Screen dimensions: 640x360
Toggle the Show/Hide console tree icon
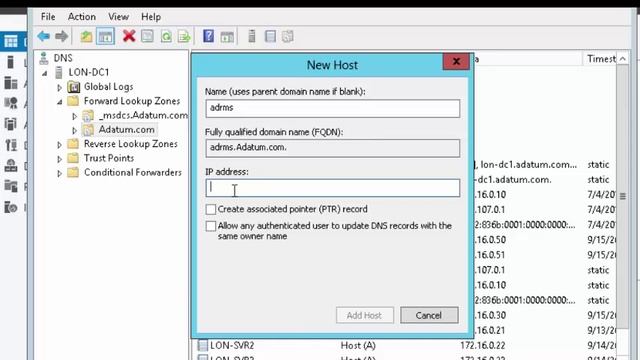click(105, 37)
